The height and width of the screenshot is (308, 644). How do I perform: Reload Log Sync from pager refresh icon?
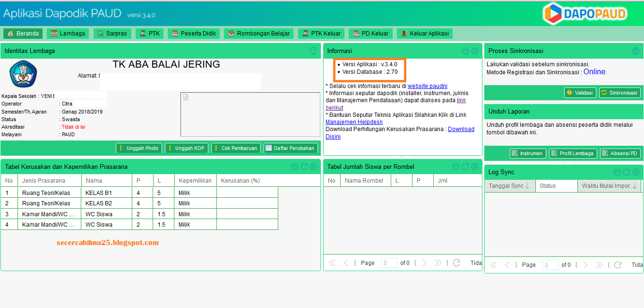tap(618, 265)
